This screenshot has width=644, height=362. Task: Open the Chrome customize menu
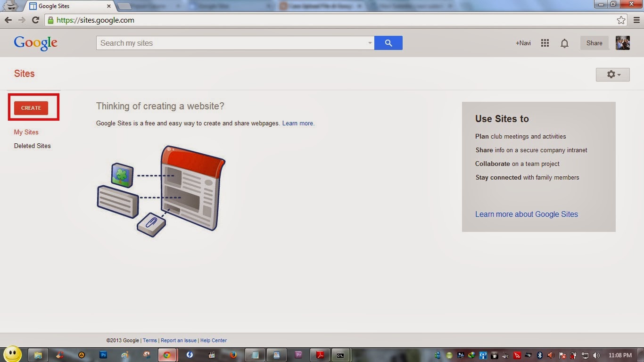pyautogui.click(x=636, y=20)
